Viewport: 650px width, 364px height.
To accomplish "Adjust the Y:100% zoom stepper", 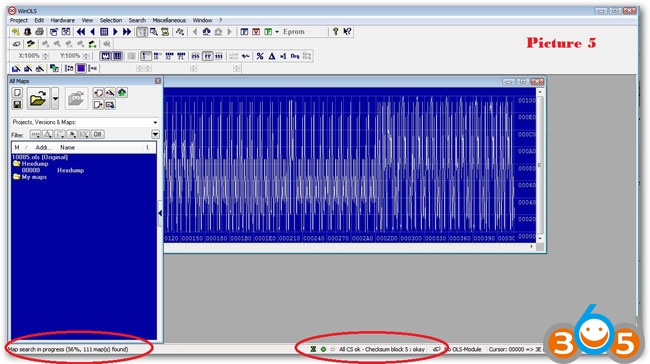I will (x=86, y=56).
